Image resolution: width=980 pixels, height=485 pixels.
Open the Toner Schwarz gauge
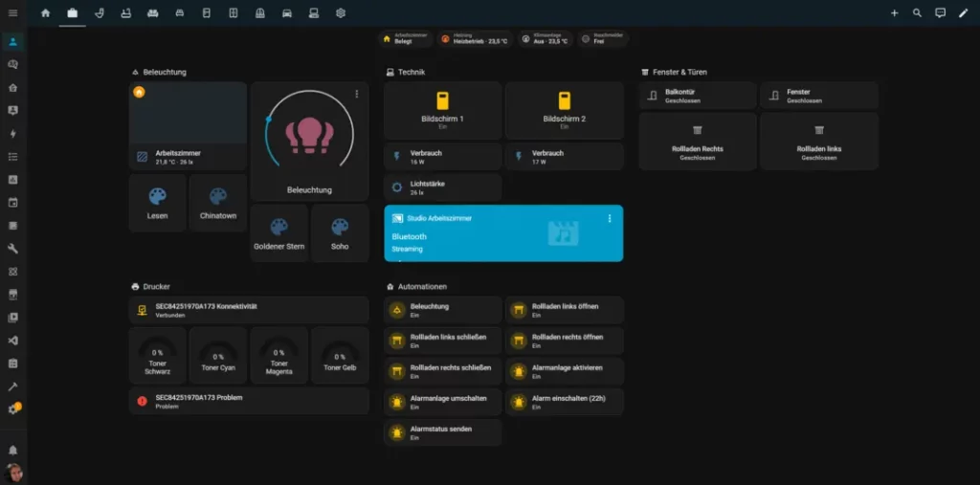[x=158, y=356]
